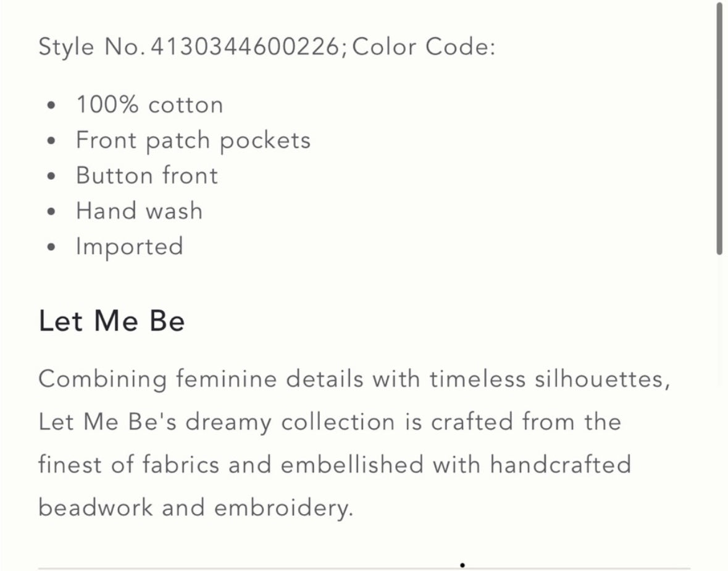This screenshot has width=728, height=571.
Task: Click the line starting Combining feminine details
Action: pyautogui.click(x=354, y=379)
